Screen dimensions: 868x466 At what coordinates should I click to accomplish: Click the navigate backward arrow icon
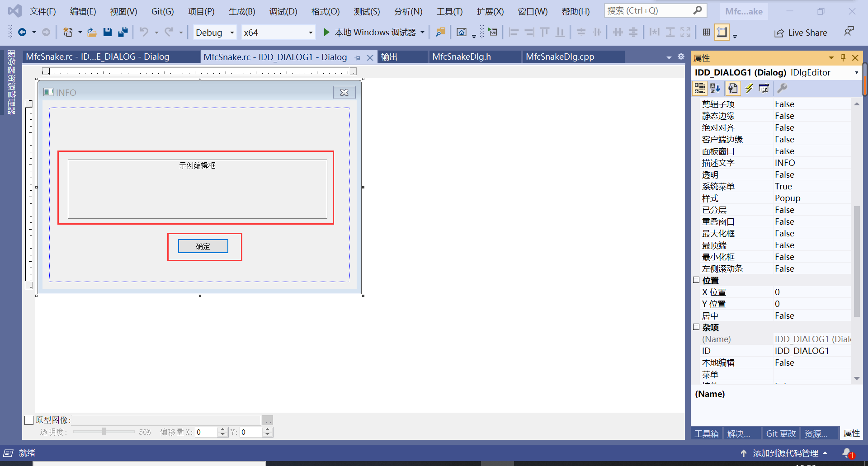pyautogui.click(x=22, y=32)
